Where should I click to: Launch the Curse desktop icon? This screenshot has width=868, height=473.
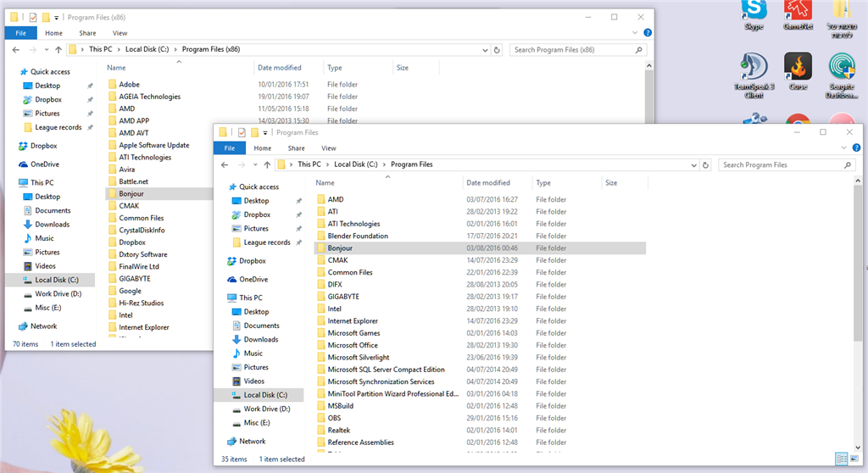pos(798,71)
